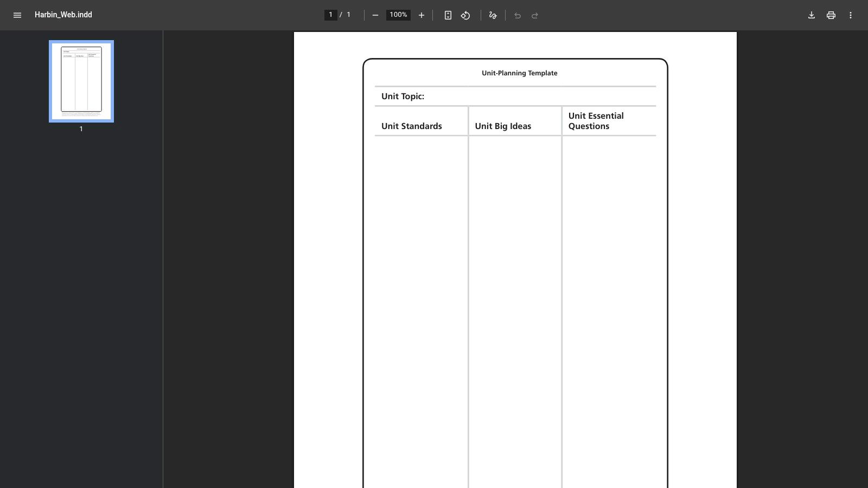This screenshot has height=488, width=868.
Task: Click the Unit Topic line
Action: [x=403, y=96]
